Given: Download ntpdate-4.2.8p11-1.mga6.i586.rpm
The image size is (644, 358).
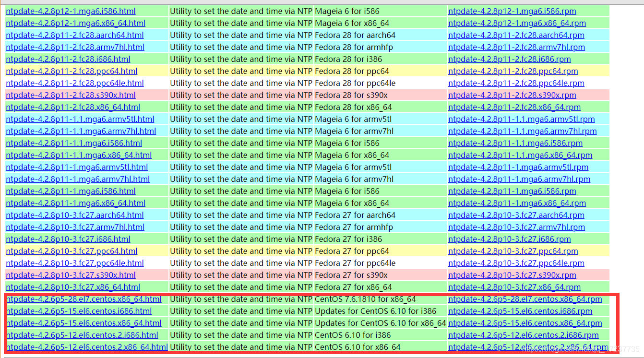Looking at the screenshot, I should coord(512,191).
